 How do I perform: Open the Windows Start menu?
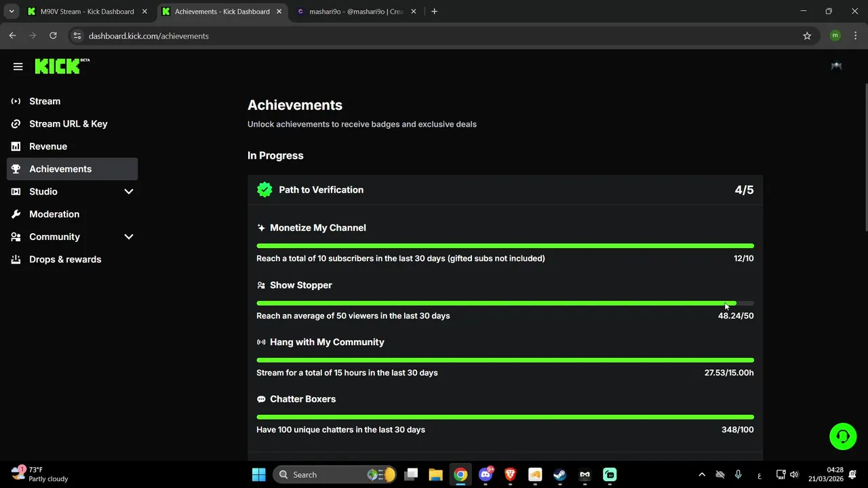pyautogui.click(x=258, y=474)
